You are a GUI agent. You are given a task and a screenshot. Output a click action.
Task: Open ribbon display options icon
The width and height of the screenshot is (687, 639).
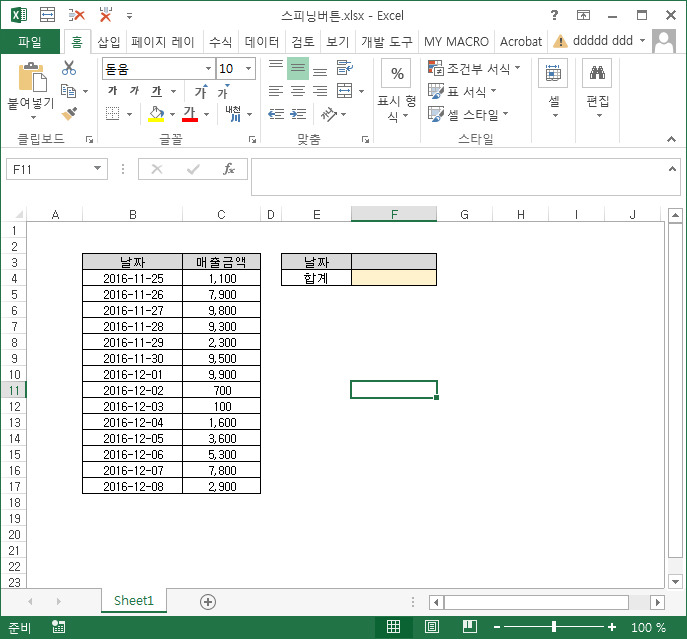[583, 15]
